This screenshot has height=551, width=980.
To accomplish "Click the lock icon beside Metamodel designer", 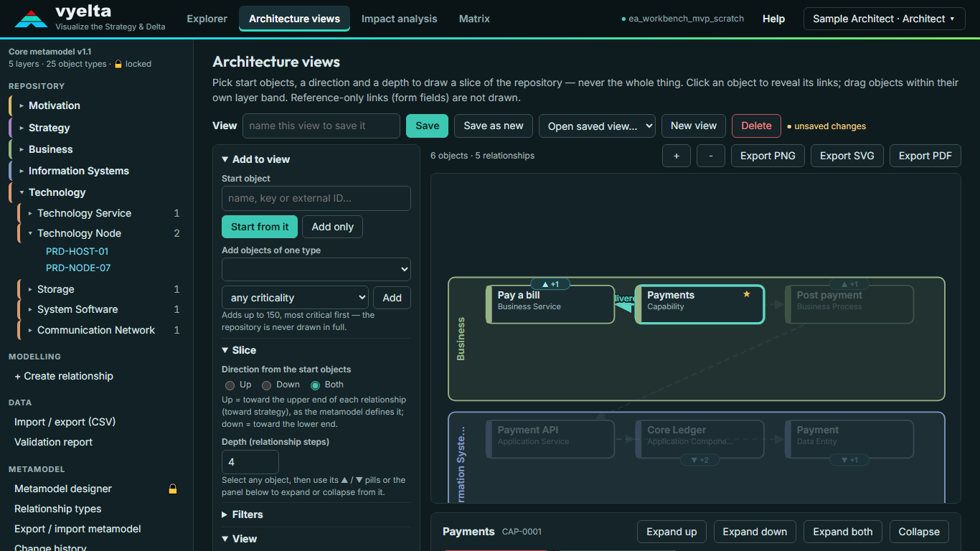I will tap(173, 489).
